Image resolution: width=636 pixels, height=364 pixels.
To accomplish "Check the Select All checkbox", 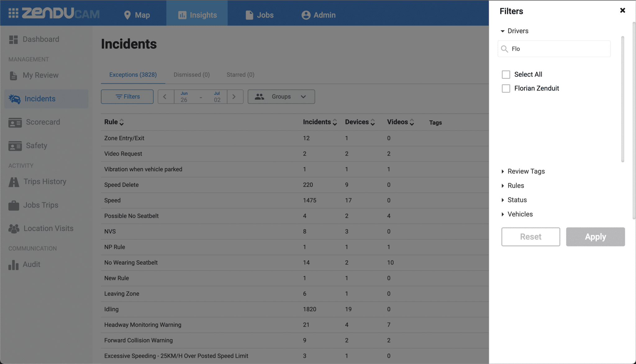I will pyautogui.click(x=506, y=74).
